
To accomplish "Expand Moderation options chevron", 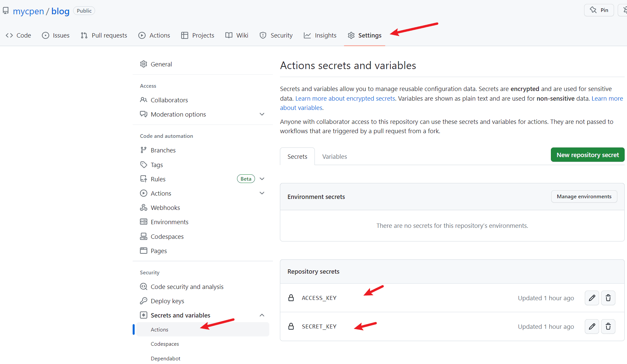I will point(262,114).
